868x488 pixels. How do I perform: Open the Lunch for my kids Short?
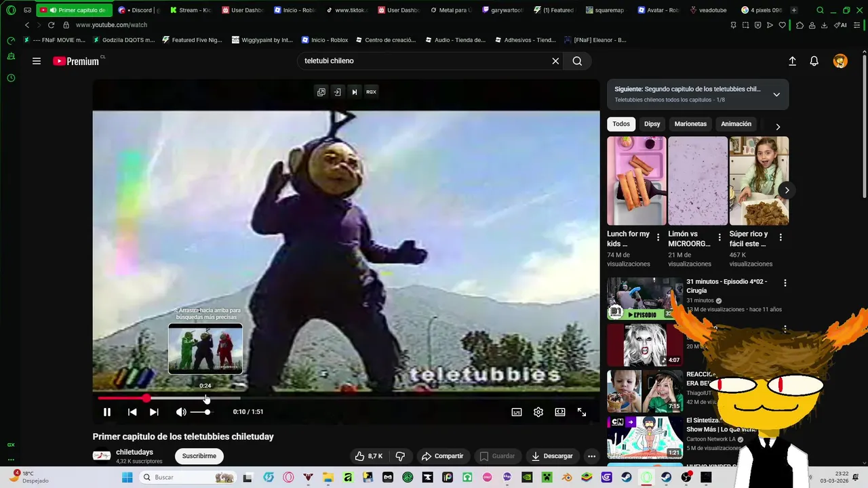pyautogui.click(x=636, y=181)
